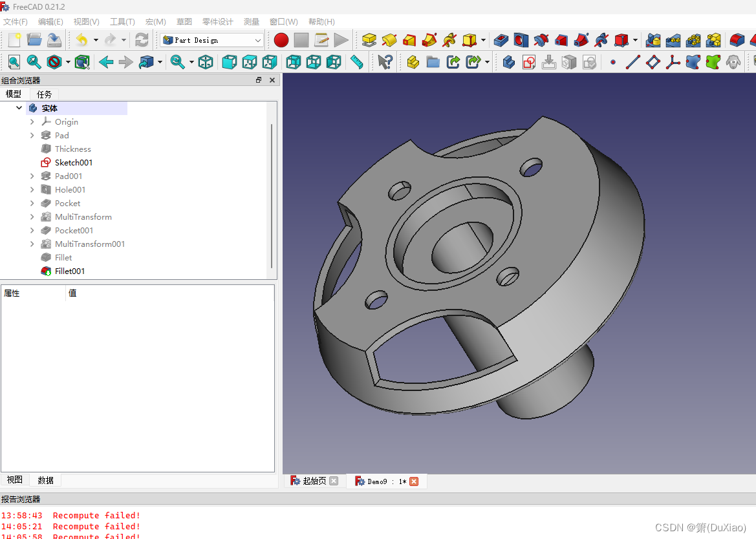Expand the Hole001 tree node
Screen dimensions: 756x539
(32, 190)
